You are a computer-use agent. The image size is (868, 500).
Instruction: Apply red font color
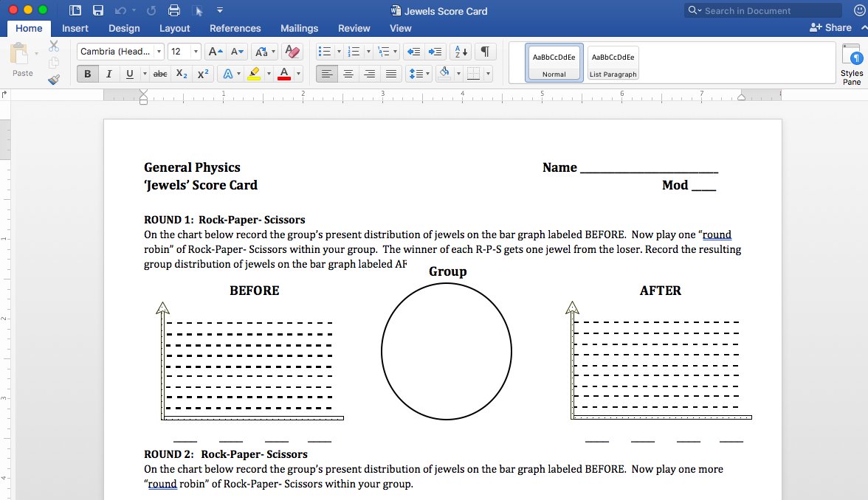[284, 74]
